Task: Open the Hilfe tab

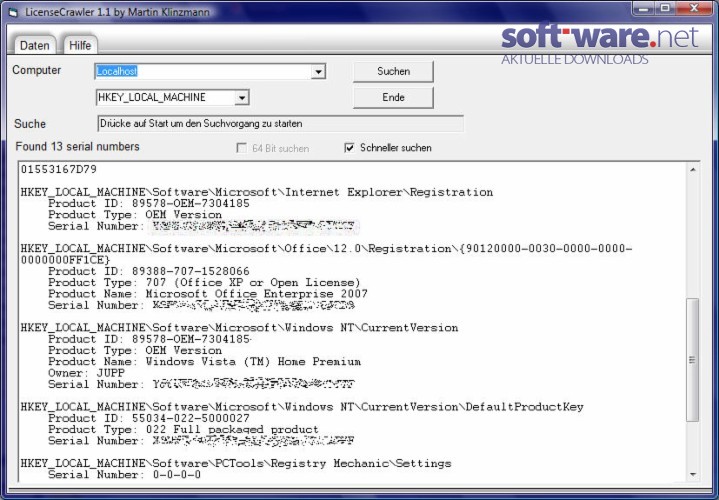Action: click(80, 45)
